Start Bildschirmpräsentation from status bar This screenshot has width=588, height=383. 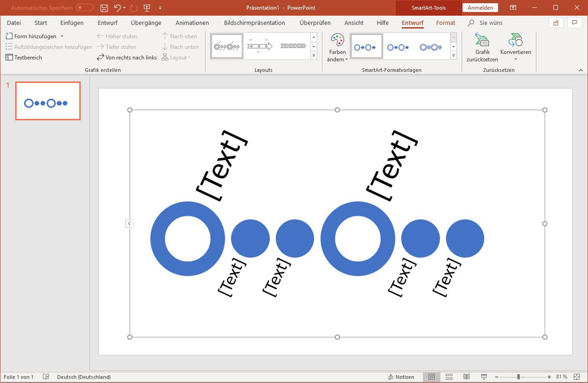(x=484, y=377)
